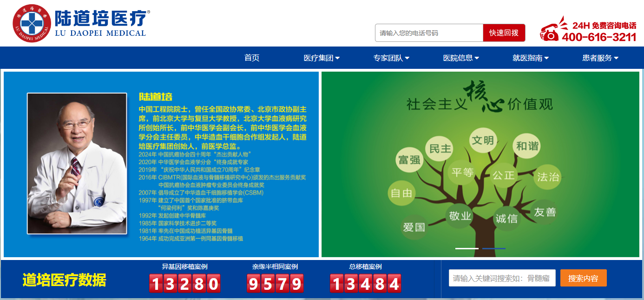Click the 诚信 leaf on the tree
The height and width of the screenshot is (300, 644).
(506, 218)
